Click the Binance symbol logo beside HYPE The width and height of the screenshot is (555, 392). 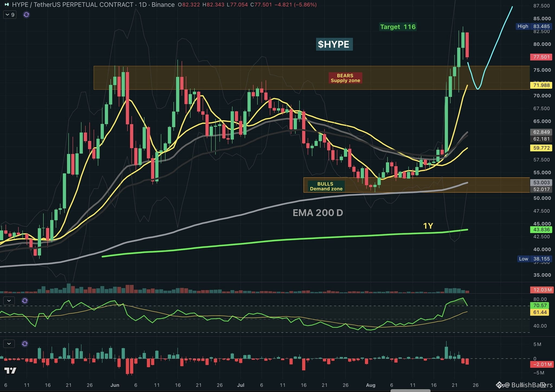[7, 5]
